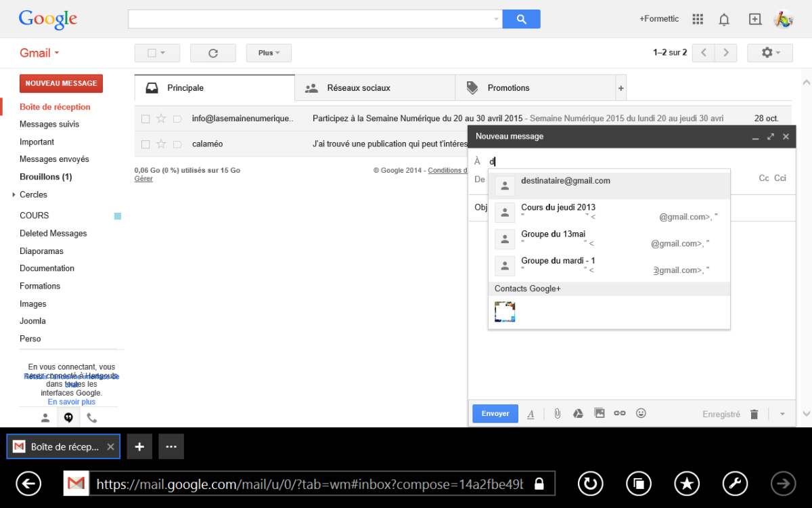Image resolution: width=812 pixels, height=508 pixels.
Task: Add a new inbox tab
Action: (621, 88)
